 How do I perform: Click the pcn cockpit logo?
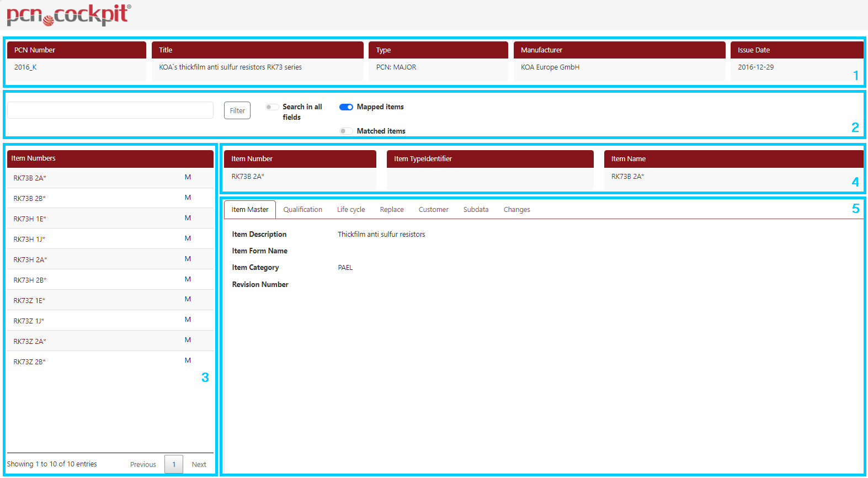[x=68, y=15]
